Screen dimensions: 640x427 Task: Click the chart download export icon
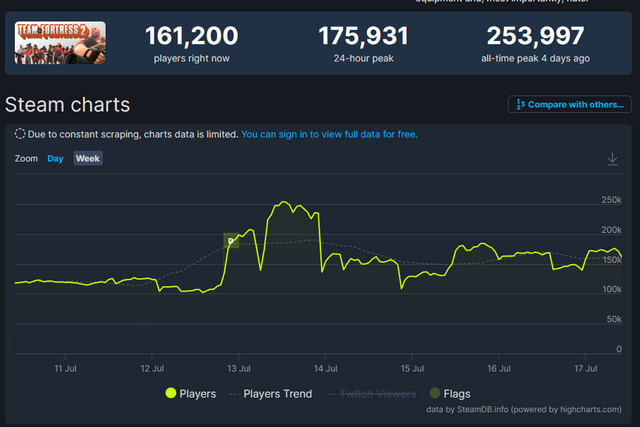pos(613,159)
